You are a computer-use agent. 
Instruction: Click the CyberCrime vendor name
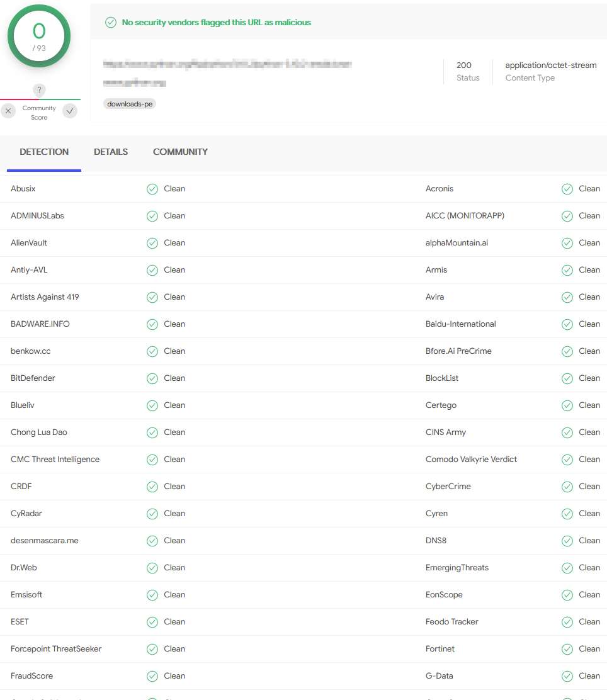pos(448,486)
